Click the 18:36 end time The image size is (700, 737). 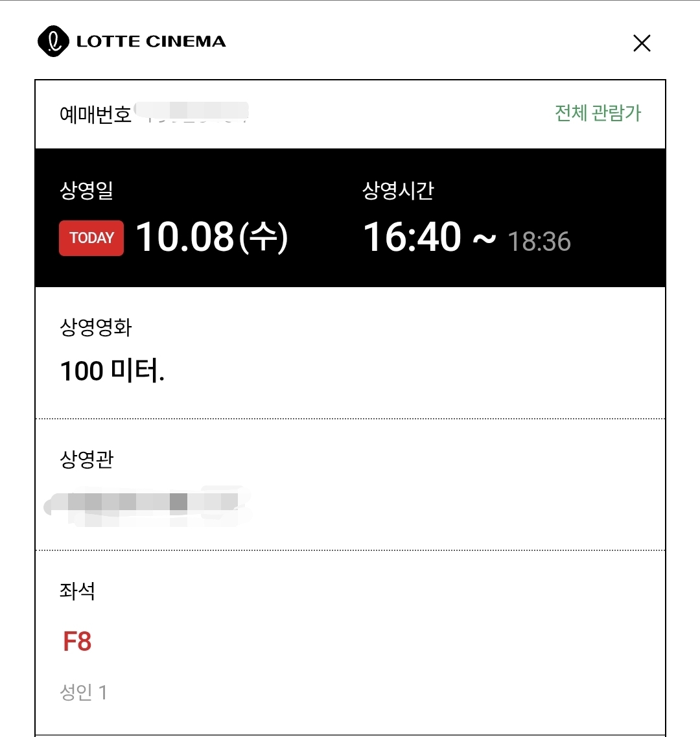click(539, 242)
